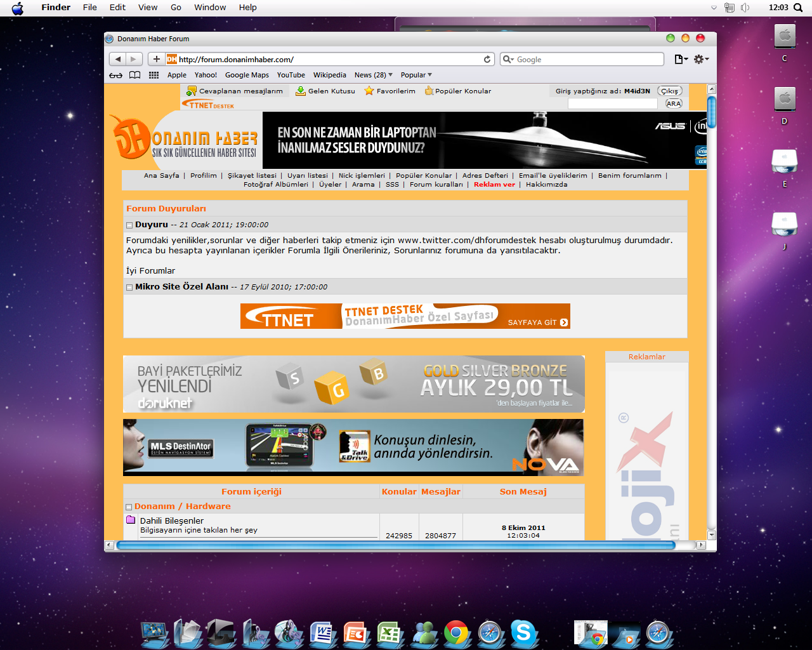Log out with the Çıkış button
The width and height of the screenshot is (812, 650).
click(x=669, y=91)
